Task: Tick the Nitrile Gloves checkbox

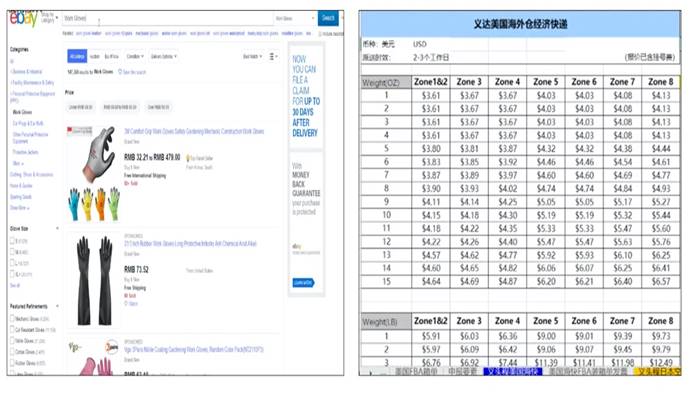Action: (x=12, y=340)
